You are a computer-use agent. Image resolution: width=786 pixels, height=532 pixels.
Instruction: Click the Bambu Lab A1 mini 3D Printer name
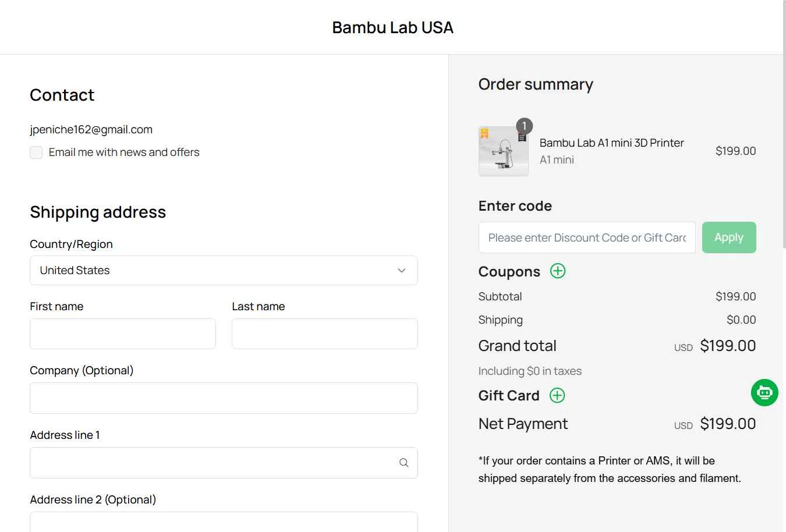point(612,143)
